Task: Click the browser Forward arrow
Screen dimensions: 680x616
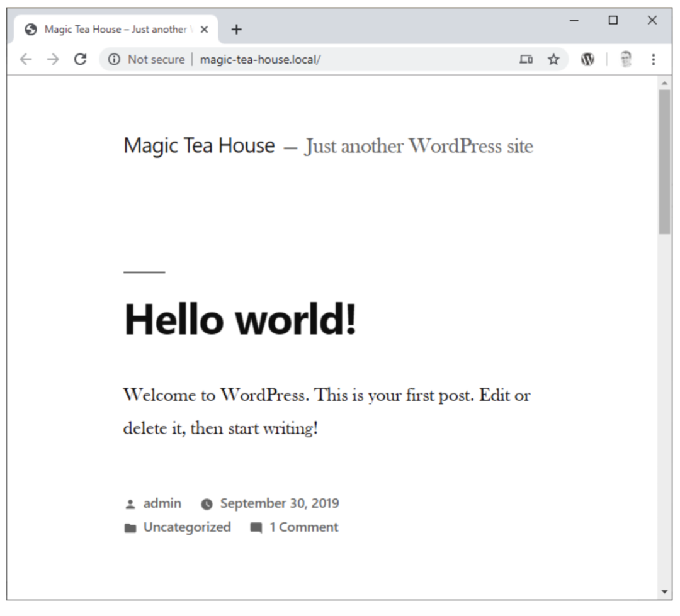Action: 52,59
